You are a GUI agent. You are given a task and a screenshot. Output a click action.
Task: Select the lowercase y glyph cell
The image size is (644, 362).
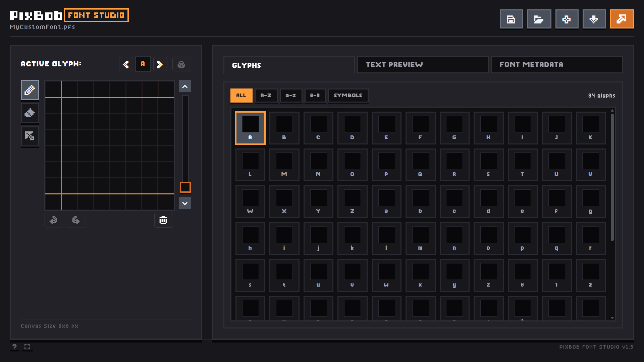454,276
